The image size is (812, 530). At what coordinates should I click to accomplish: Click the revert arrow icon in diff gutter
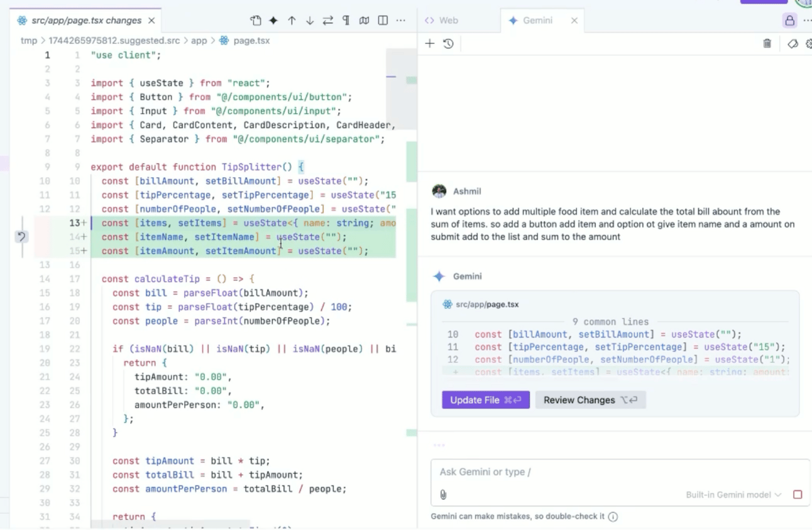coord(21,237)
